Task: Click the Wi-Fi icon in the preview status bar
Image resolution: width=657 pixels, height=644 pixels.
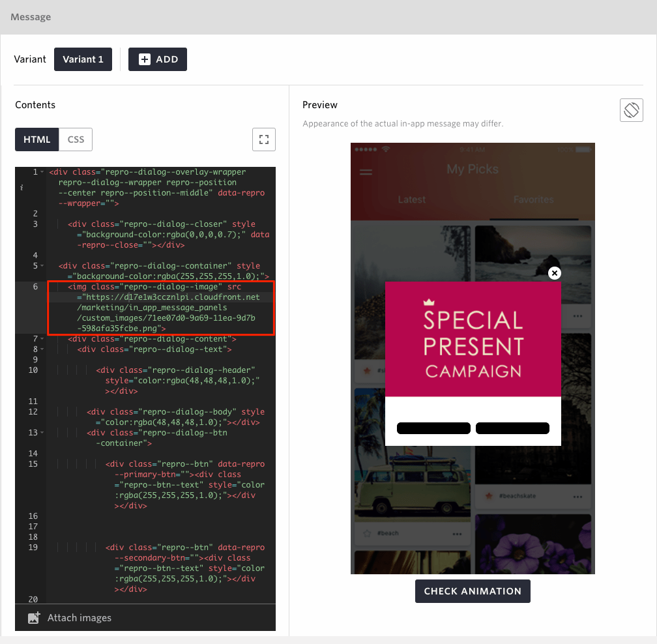Action: [x=385, y=151]
